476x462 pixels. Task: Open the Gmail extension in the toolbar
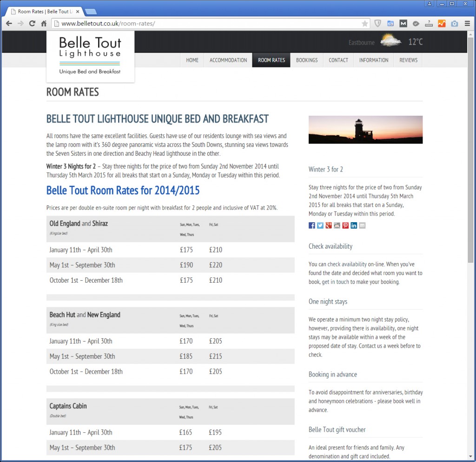point(403,23)
